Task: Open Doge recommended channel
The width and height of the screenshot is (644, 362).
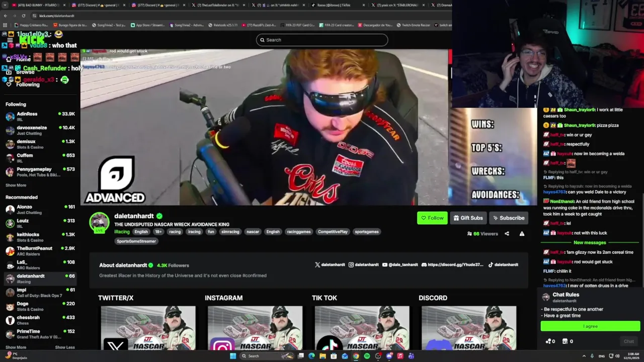Action: [x=40, y=306]
